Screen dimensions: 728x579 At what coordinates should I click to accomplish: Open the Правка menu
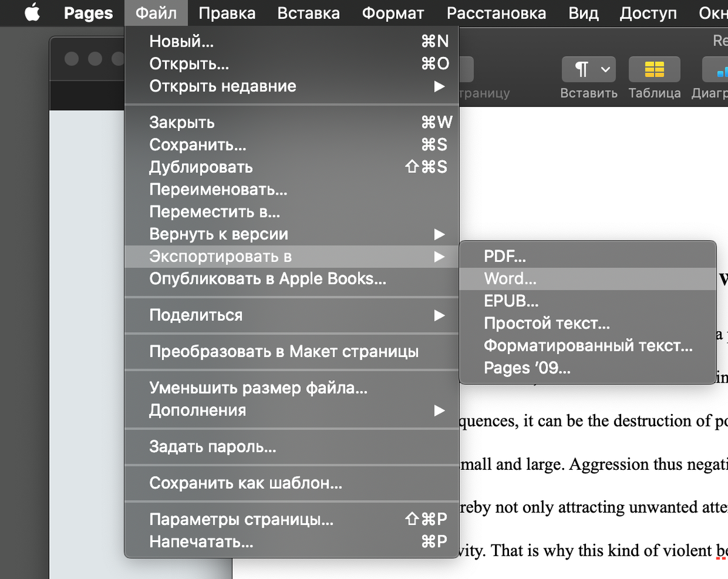click(227, 13)
